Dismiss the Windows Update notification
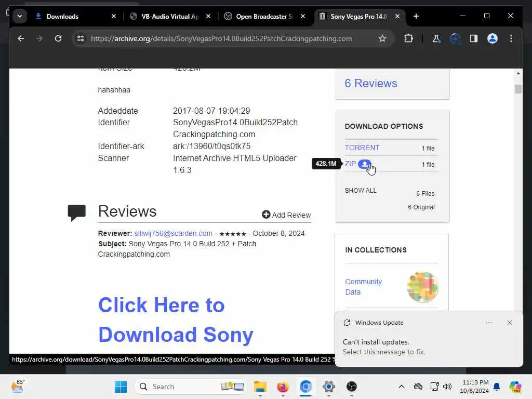 coord(509,323)
